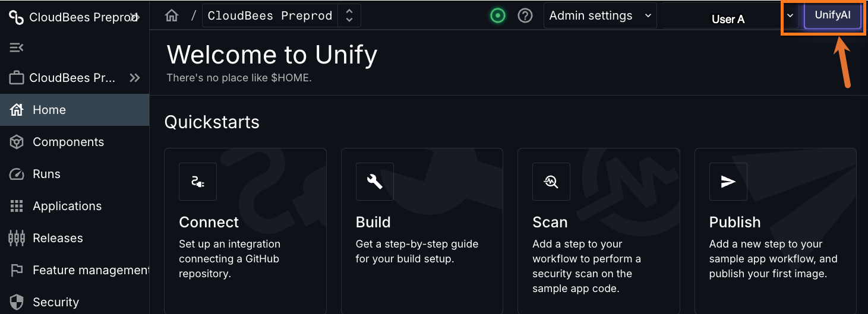Go to Runs in the sidebar

(74, 174)
